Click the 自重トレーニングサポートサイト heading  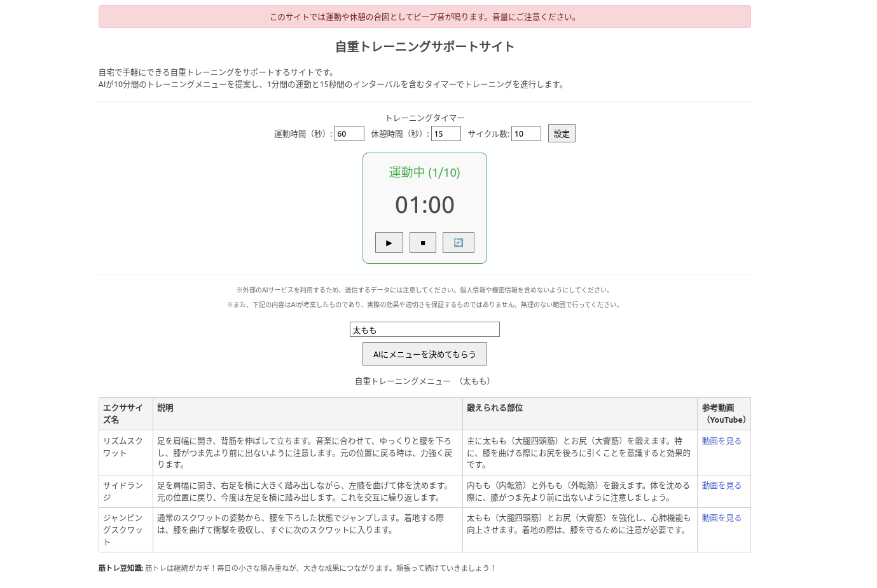pos(425,46)
